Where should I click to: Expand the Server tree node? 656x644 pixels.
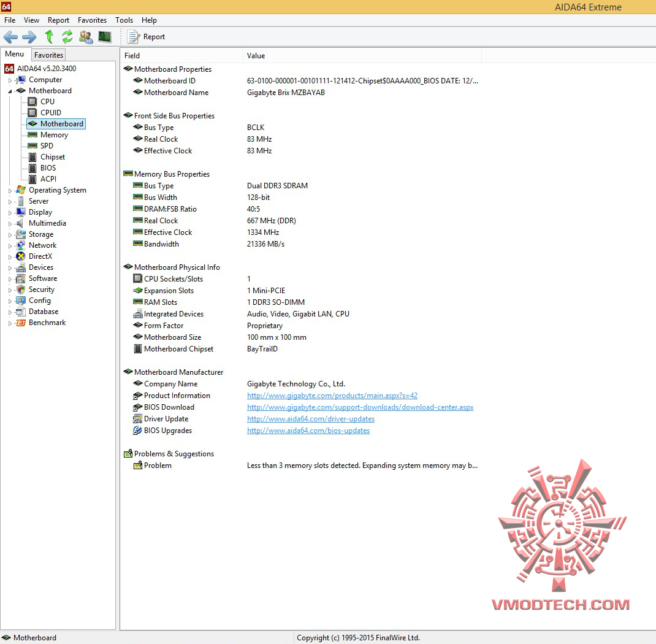pyautogui.click(x=10, y=201)
